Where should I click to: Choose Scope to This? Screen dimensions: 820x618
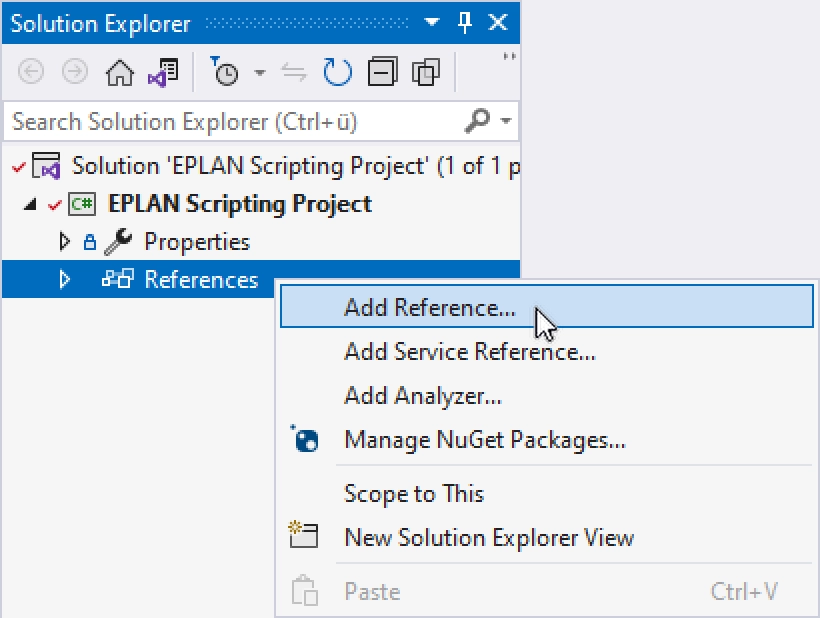click(x=547, y=494)
